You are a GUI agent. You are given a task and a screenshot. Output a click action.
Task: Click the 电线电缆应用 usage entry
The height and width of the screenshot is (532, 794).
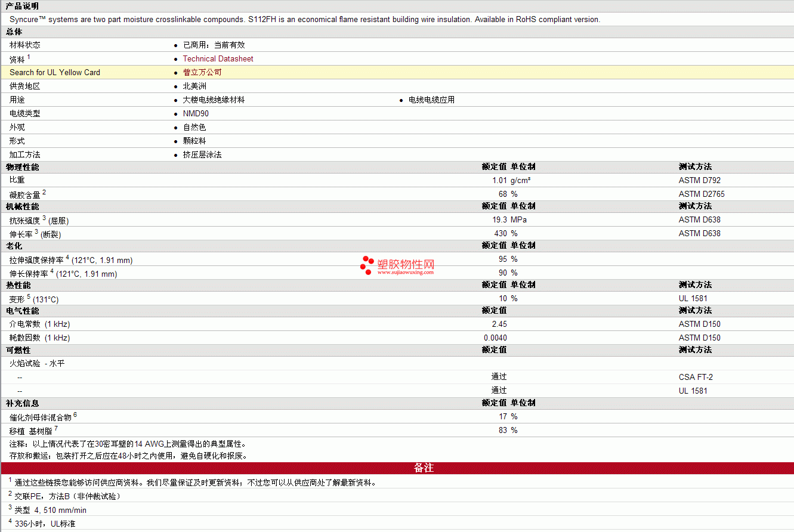click(x=431, y=100)
